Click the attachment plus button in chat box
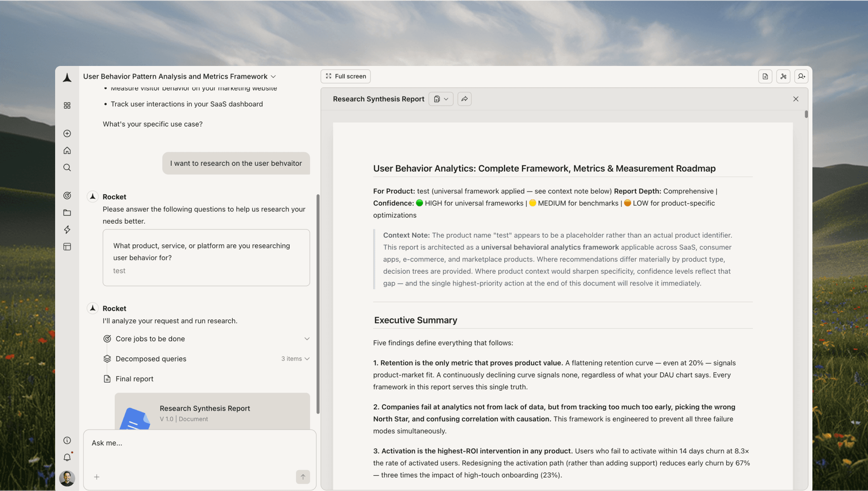 [97, 477]
